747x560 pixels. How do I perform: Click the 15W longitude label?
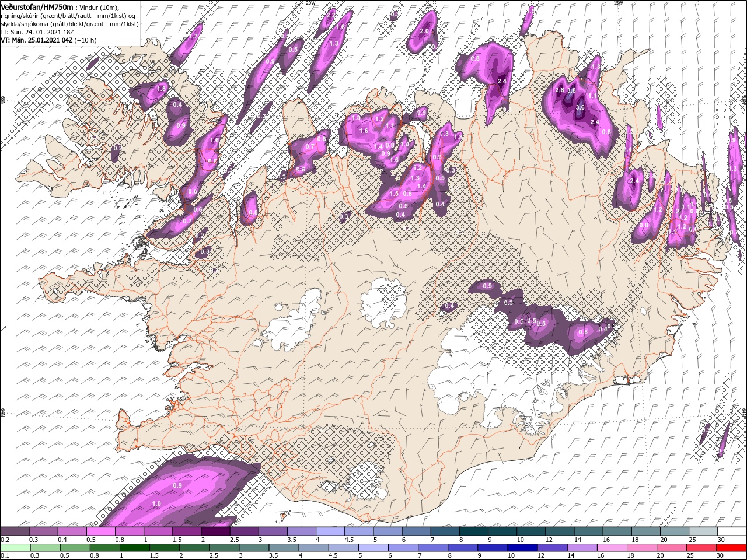[618, 3]
